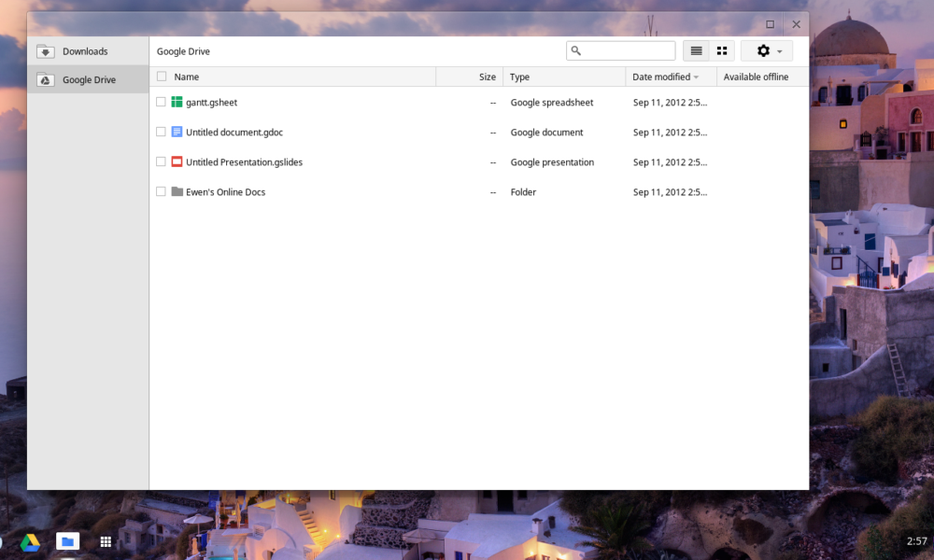
Task: Click the clock showing 2:57
Action: pos(917,541)
